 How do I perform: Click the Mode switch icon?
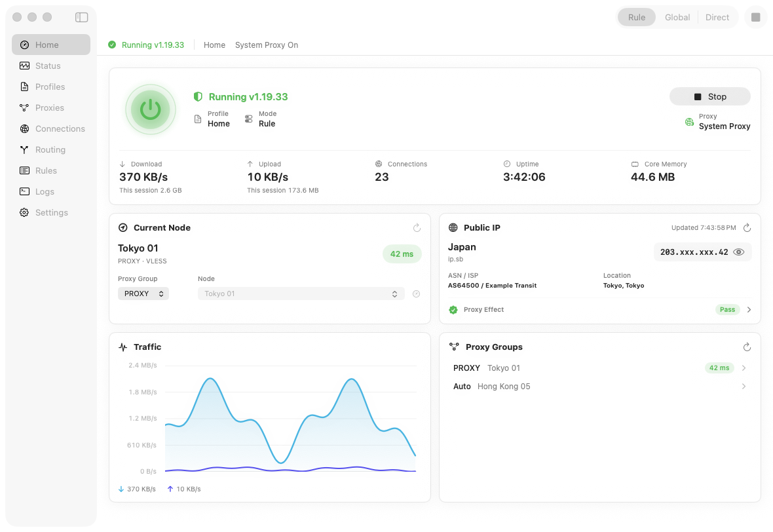pos(248,119)
